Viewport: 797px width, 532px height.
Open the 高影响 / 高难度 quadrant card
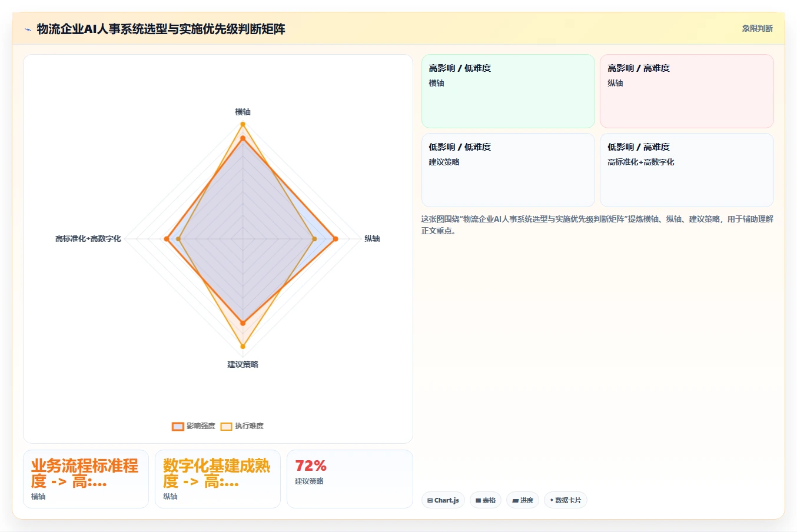pyautogui.click(x=686, y=91)
